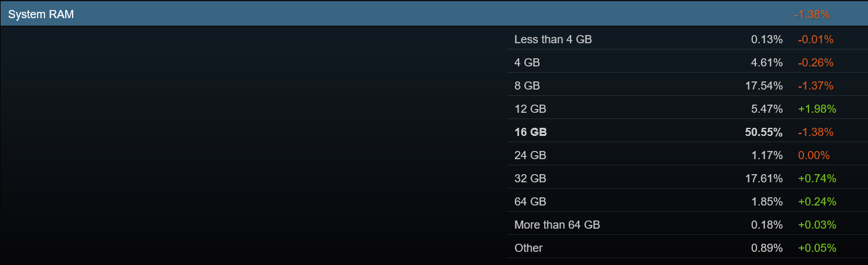Select the bold 16 GB label
The image size is (868, 265).
pos(530,132)
